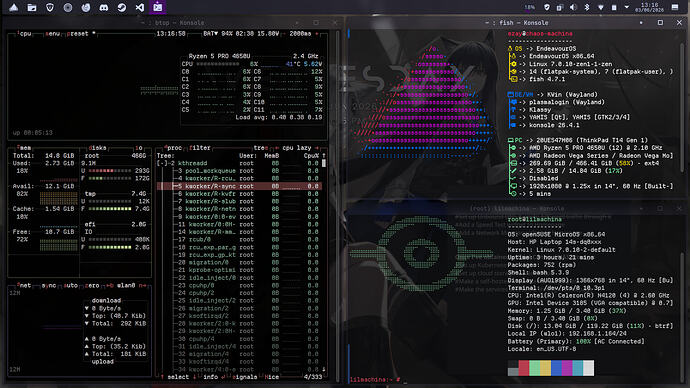Toggle io mode in btop disks
690x388 pixels.
pos(139,148)
